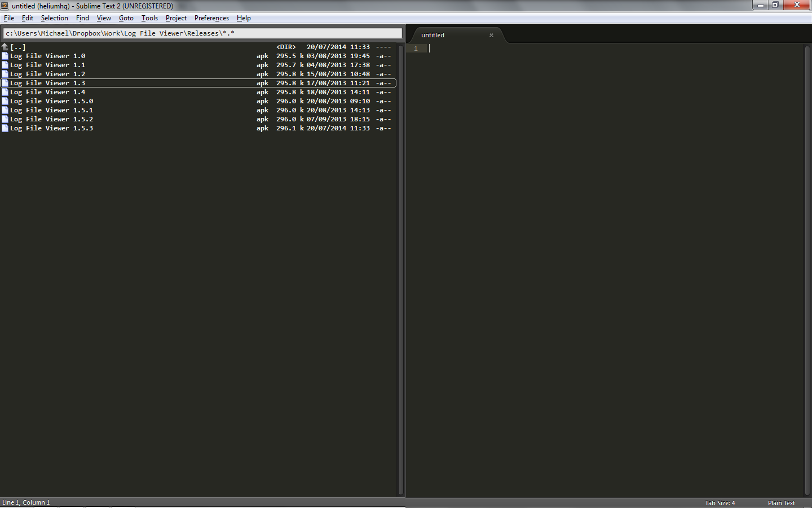812x508 pixels.
Task: Click file icon of Log File Viewer 1.0
Action: [x=5, y=56]
